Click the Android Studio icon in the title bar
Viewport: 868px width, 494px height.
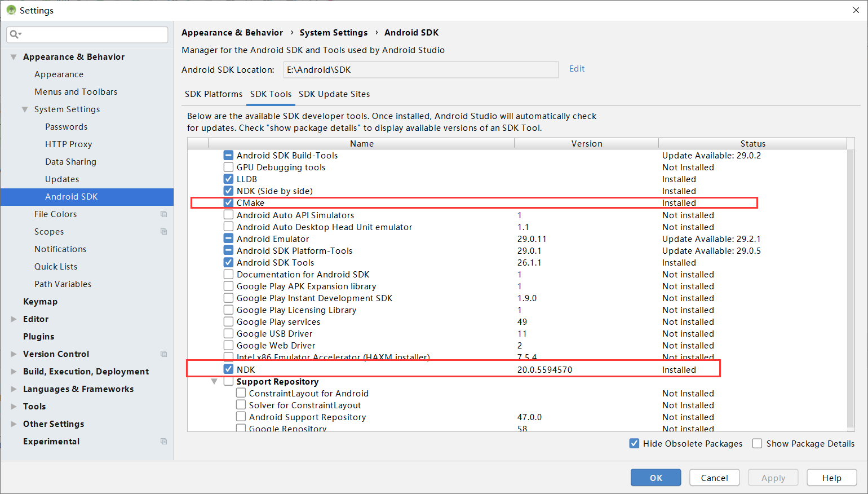coord(11,10)
